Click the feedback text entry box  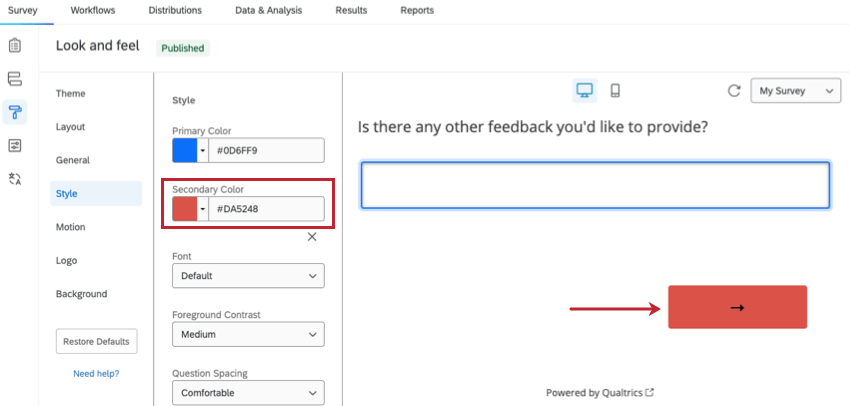(595, 185)
